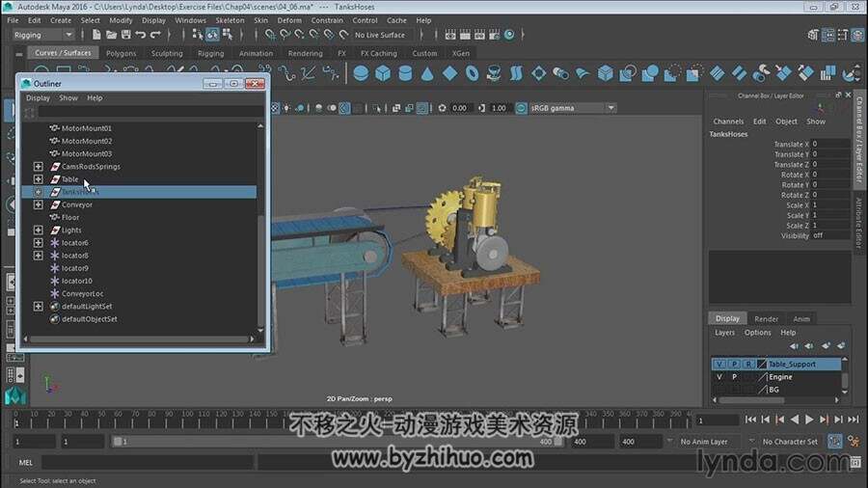Toggle playback P of Engine layer
The height and width of the screenshot is (488, 868).
tap(734, 377)
